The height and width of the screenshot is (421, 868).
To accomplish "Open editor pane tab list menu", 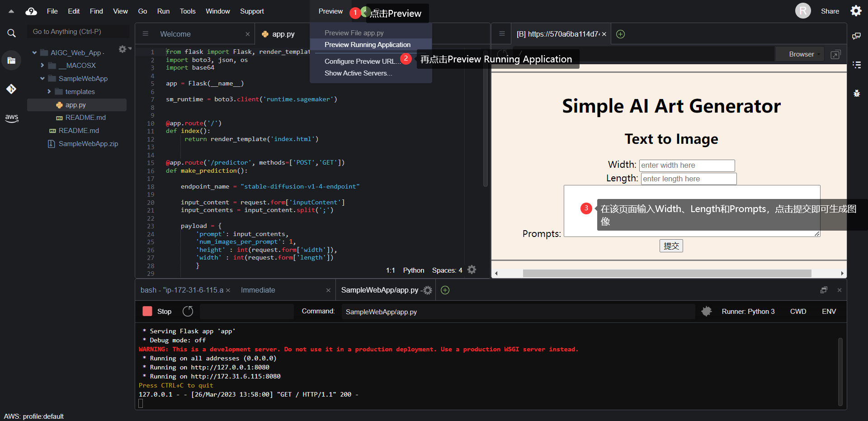I will pos(146,34).
